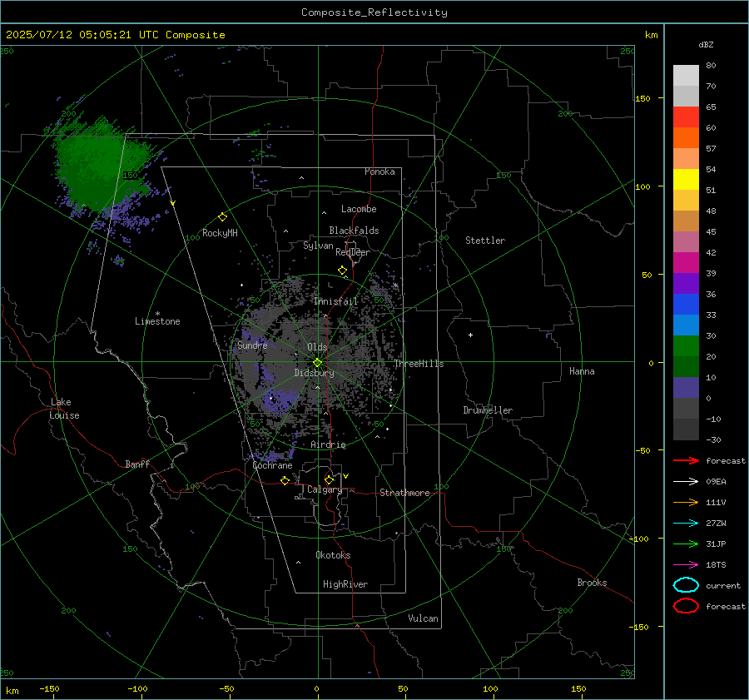
Task: Select the 20 dBZ green color swatch
Action: coord(686,345)
